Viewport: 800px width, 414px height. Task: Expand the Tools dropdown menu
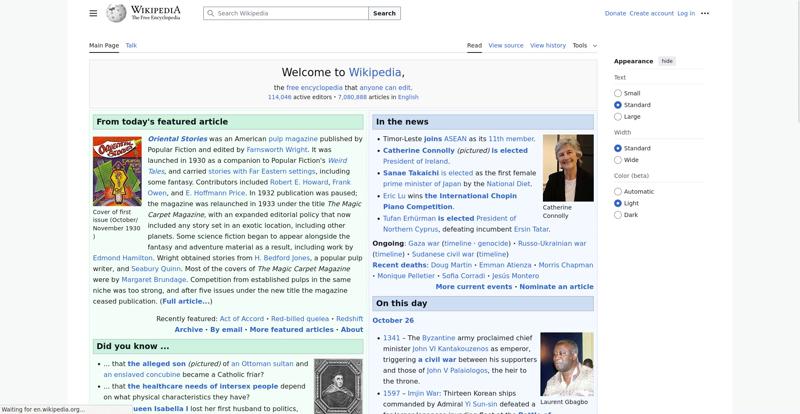click(584, 45)
